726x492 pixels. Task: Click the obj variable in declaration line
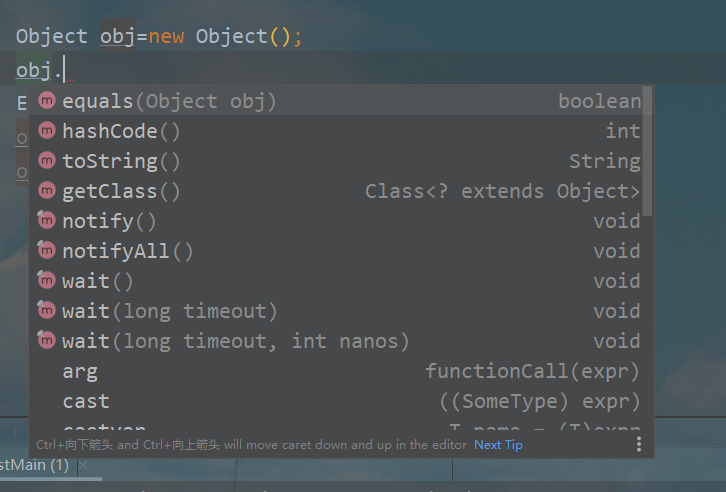[118, 37]
